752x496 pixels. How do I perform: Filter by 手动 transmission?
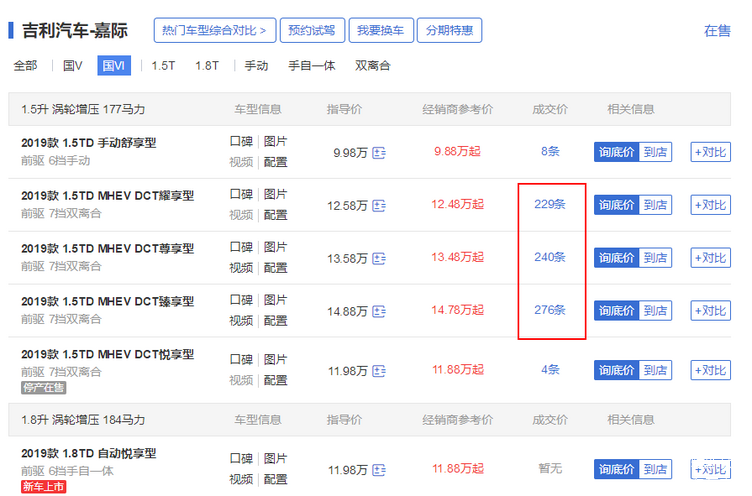pos(256,66)
